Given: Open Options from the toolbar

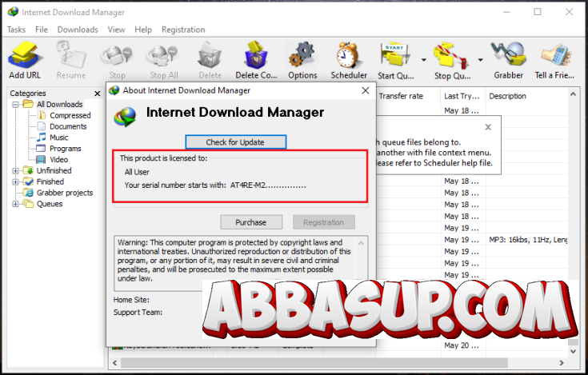Looking at the screenshot, I should [302, 61].
